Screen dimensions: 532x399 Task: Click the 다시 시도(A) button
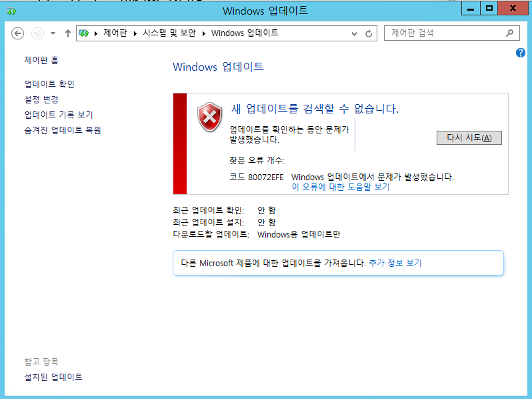click(x=469, y=137)
